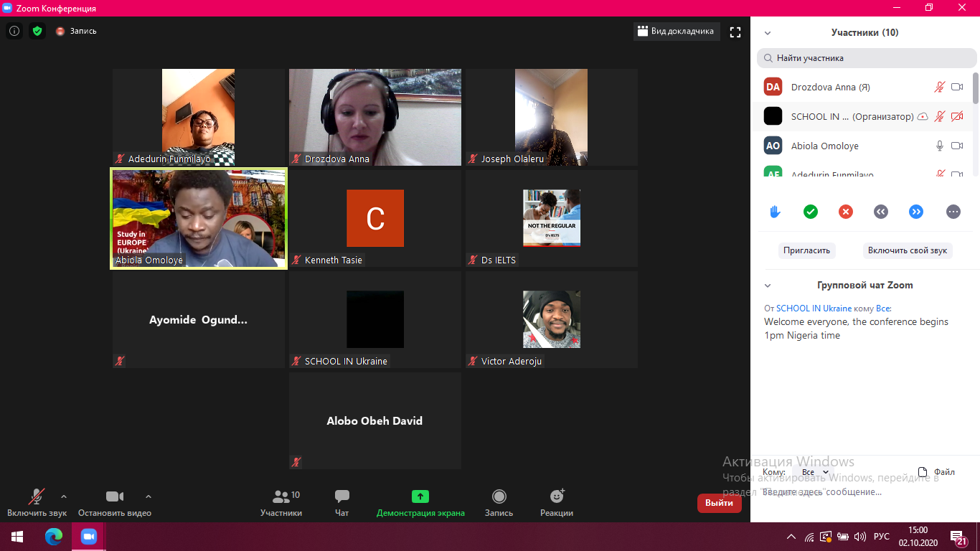Click Abiola Omoloye's camera icon in list
Image resolution: width=980 pixels, height=551 pixels.
point(957,146)
